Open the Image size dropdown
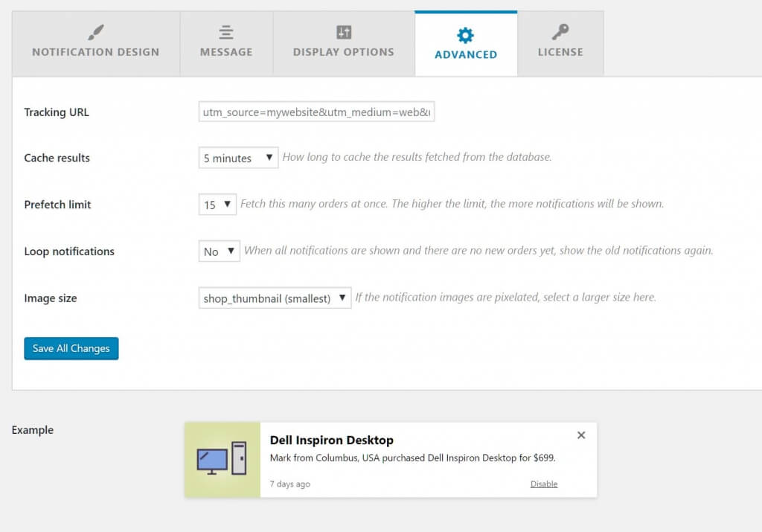The height and width of the screenshot is (532, 762). [x=274, y=298]
